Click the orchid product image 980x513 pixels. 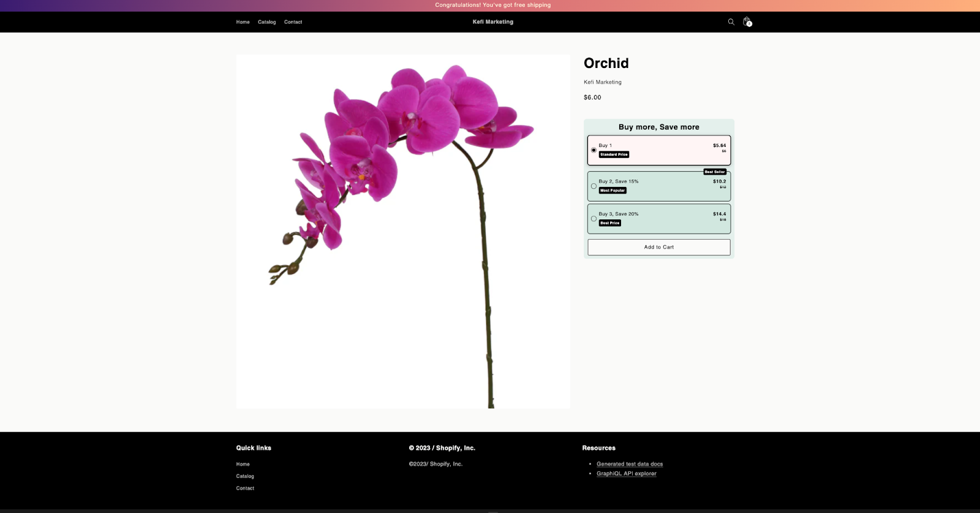click(x=402, y=232)
